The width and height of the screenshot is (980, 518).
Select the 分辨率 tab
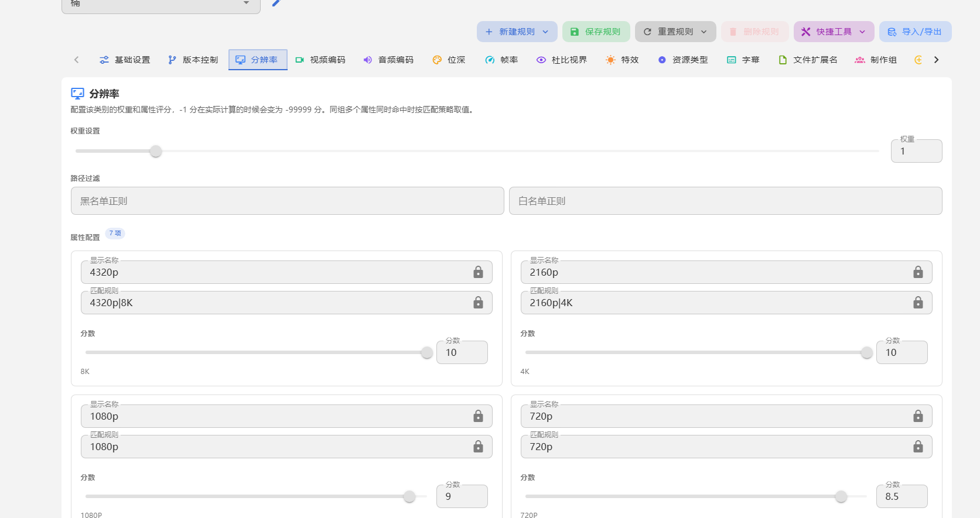point(258,60)
